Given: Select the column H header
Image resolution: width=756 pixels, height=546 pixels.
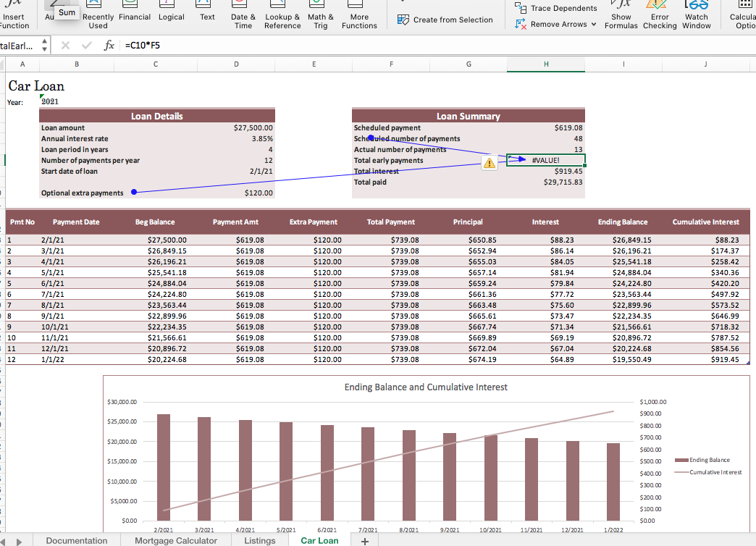Looking at the screenshot, I should point(546,64).
